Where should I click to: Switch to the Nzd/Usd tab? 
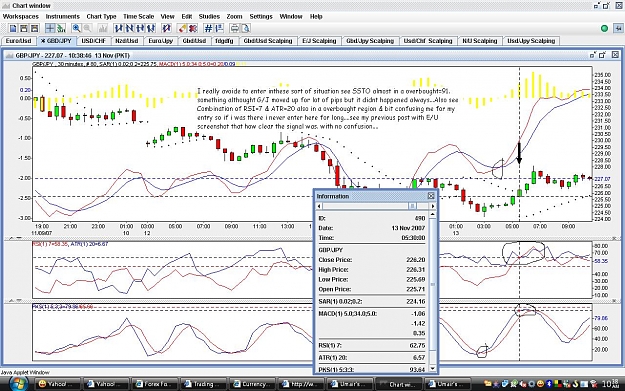pos(126,41)
